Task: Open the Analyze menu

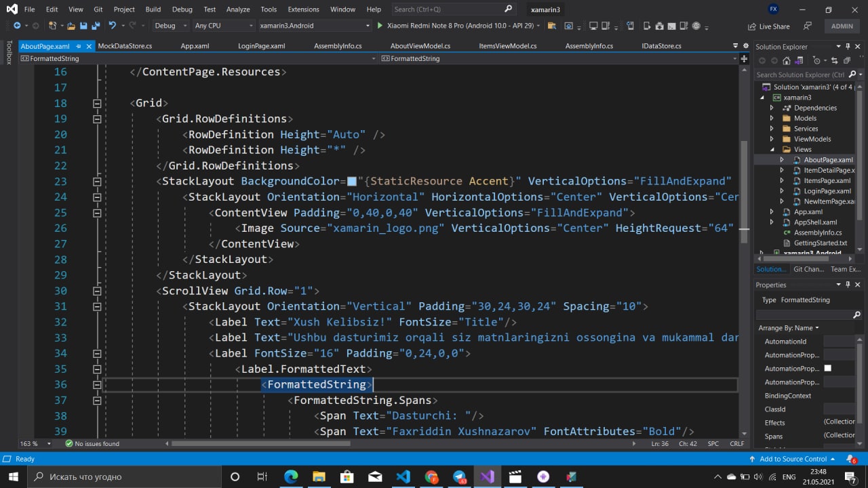Action: 238,9
